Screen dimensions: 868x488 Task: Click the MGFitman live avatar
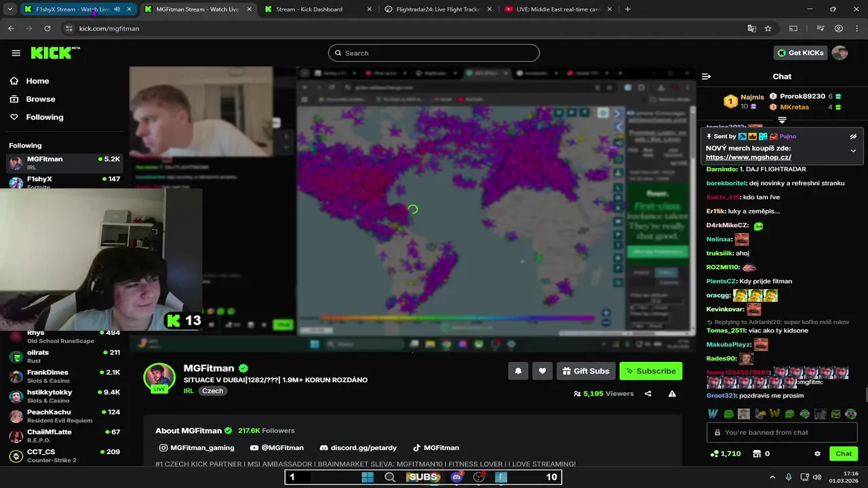tap(159, 378)
